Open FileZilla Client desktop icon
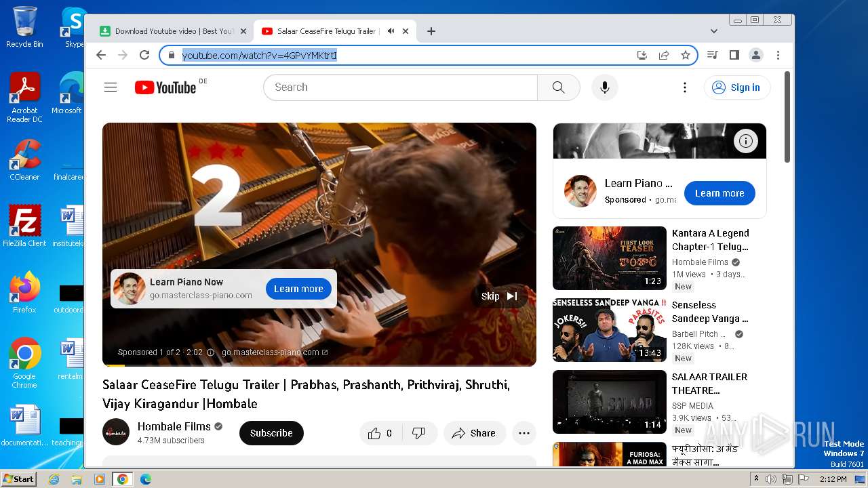Screen dimensions: 868x488 [24, 226]
